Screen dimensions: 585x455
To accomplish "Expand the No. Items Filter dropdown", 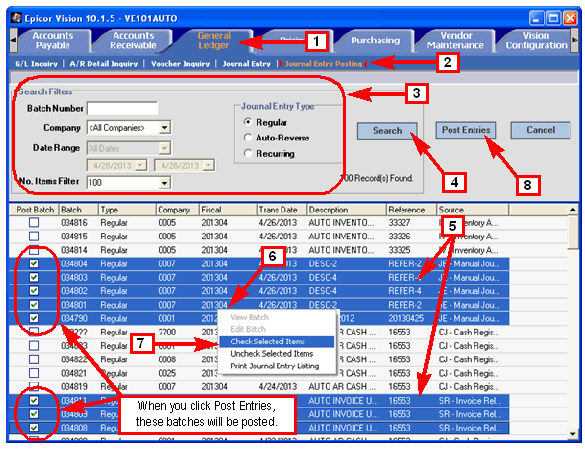I will pos(165,183).
